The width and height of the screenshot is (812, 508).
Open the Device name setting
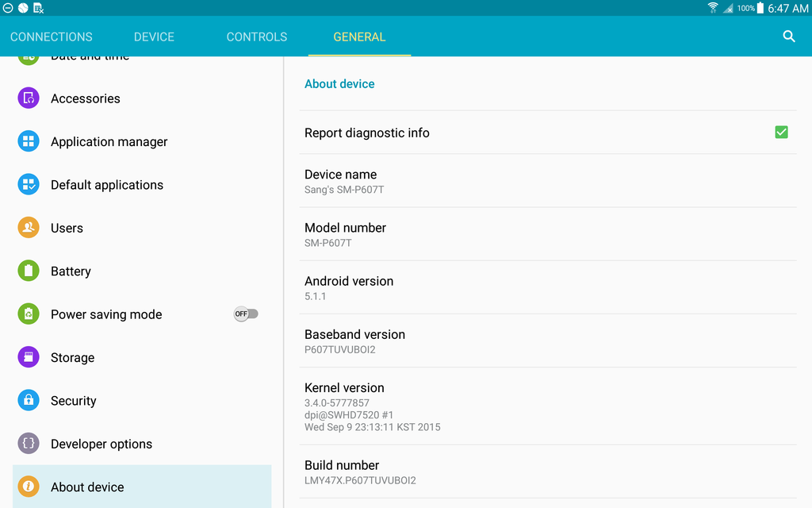point(547,181)
